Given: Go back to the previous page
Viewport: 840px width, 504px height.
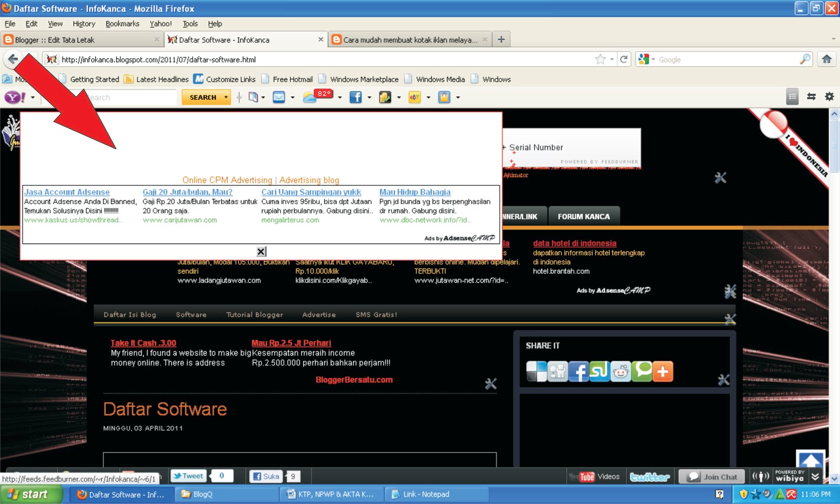Looking at the screenshot, I should coord(13,59).
